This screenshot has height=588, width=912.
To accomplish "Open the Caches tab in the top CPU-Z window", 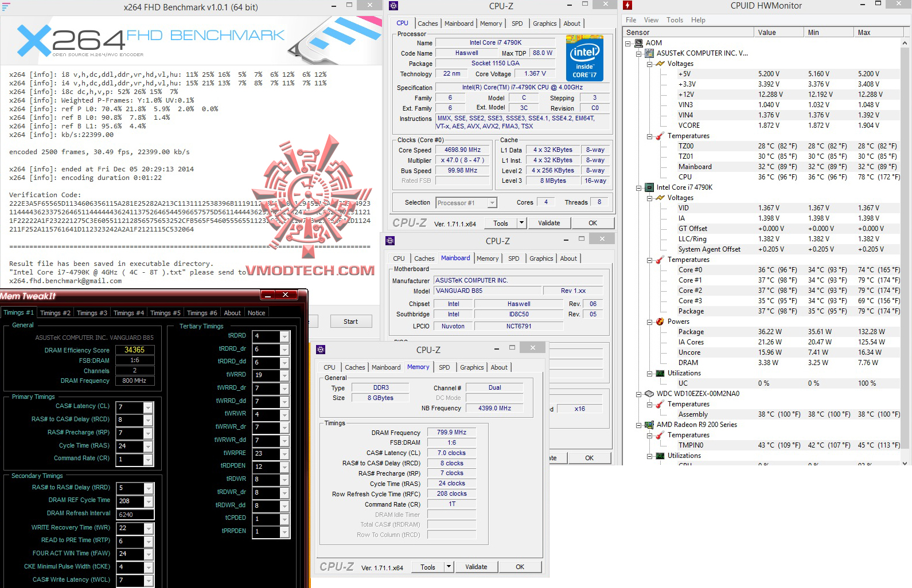I will (x=428, y=23).
